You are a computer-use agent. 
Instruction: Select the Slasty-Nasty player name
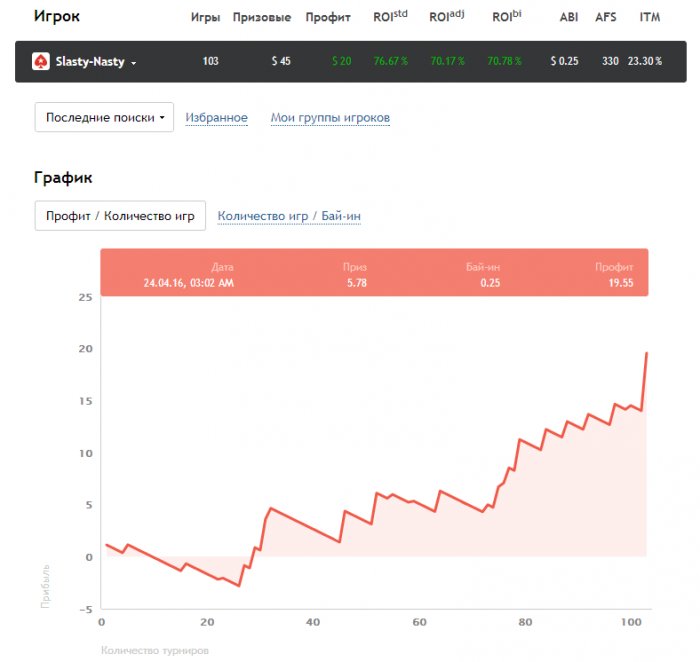point(89,62)
